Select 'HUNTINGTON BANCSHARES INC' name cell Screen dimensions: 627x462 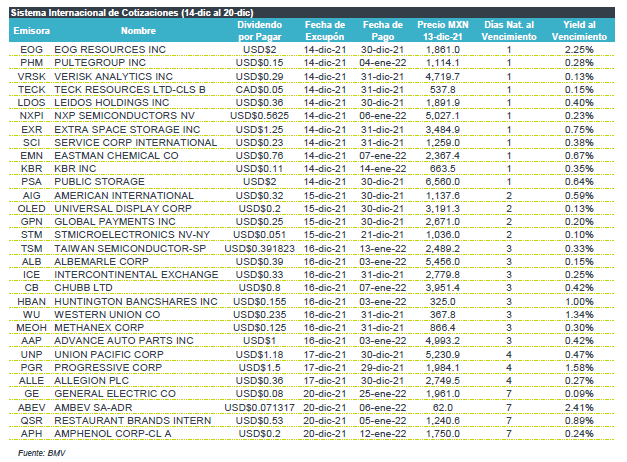click(x=136, y=302)
